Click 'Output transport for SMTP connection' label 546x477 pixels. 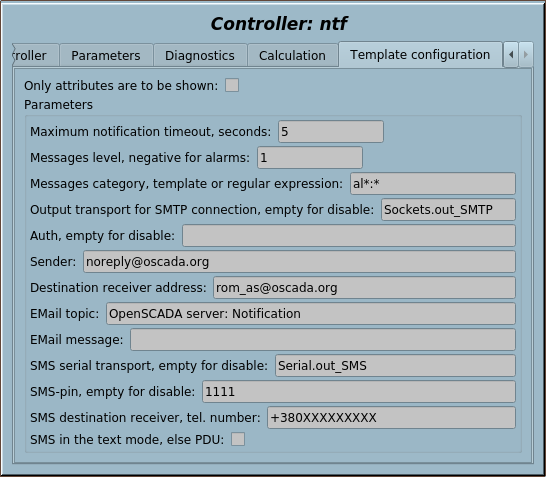tap(202, 210)
